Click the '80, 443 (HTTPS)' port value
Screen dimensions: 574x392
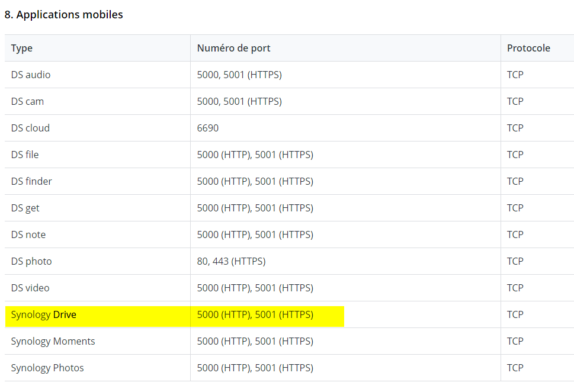point(232,261)
